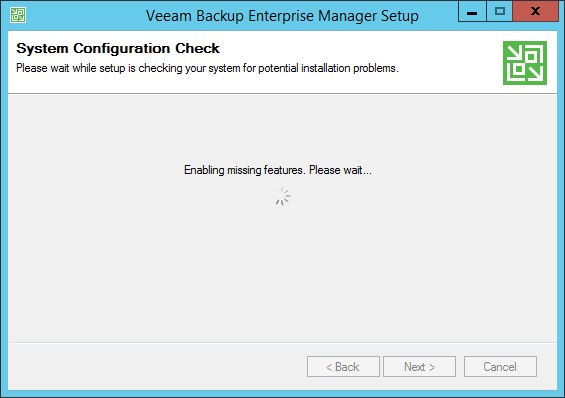Screen dimensions: 565x398
Task: Click the 'Enabling missing features' status message
Action: pyautogui.click(x=277, y=170)
